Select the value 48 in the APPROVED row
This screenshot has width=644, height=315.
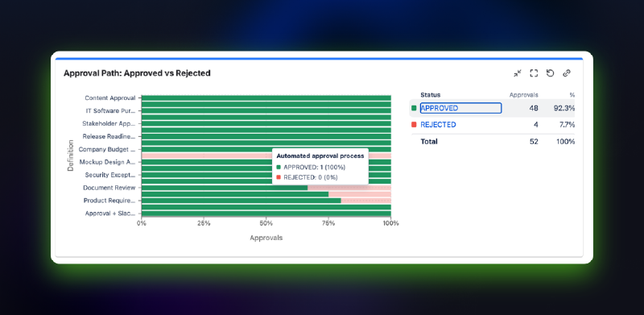(534, 108)
